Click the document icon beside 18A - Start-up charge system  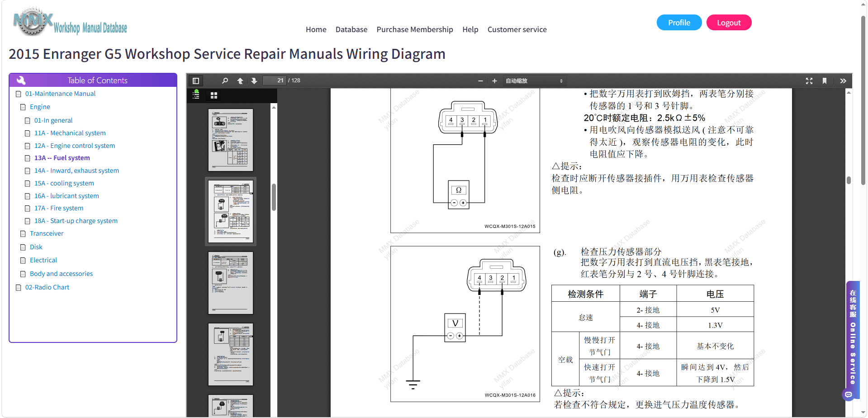pos(28,221)
